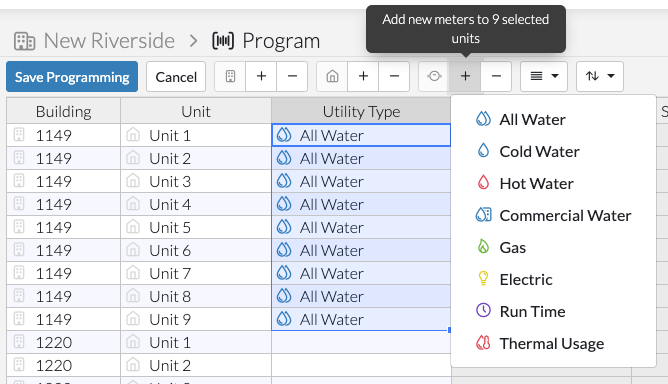Click empty utility cell for 1220 Unit 2

coord(361,365)
